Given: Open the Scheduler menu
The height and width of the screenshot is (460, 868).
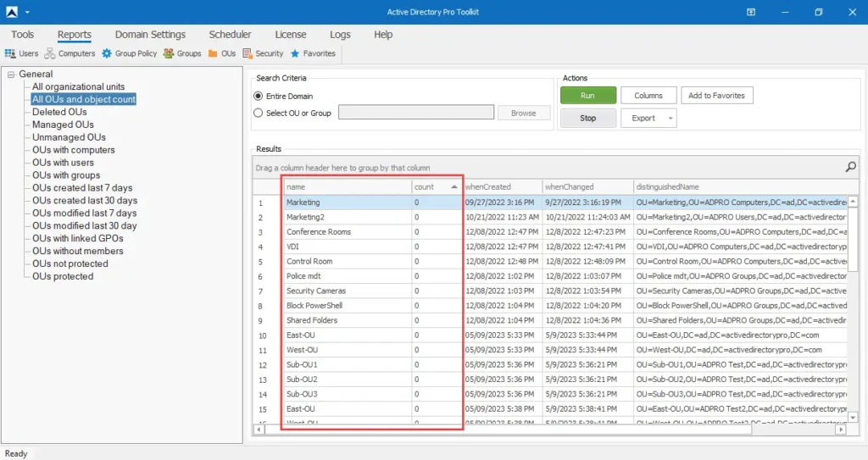Looking at the screenshot, I should pyautogui.click(x=231, y=35).
